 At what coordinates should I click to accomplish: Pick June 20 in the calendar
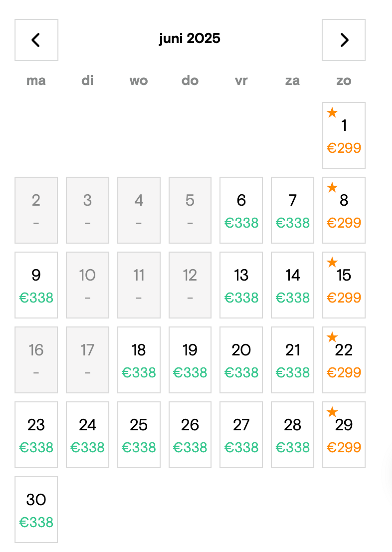click(241, 360)
